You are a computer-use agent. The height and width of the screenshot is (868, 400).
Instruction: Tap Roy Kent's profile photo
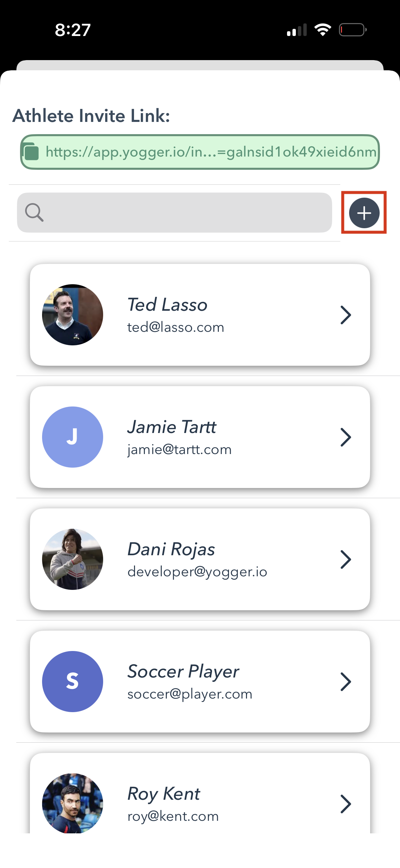(x=73, y=803)
